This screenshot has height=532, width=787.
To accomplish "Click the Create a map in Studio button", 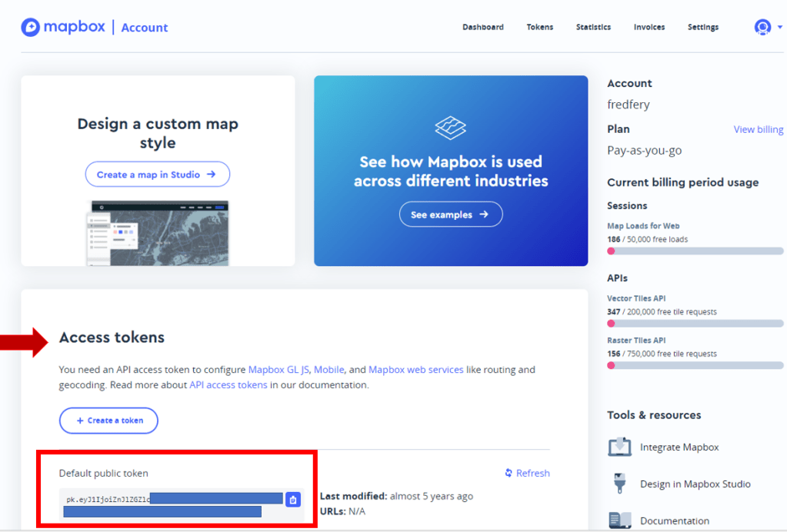I will (x=157, y=175).
